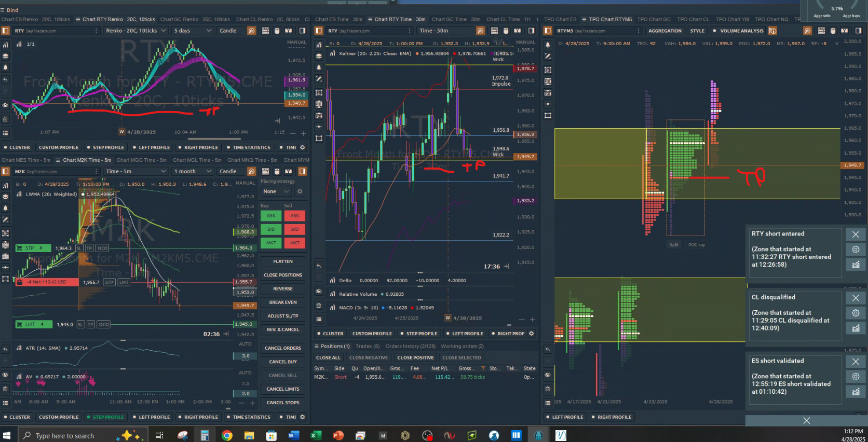Click trash icon in RTY 30m chart sidebar

[319, 306]
